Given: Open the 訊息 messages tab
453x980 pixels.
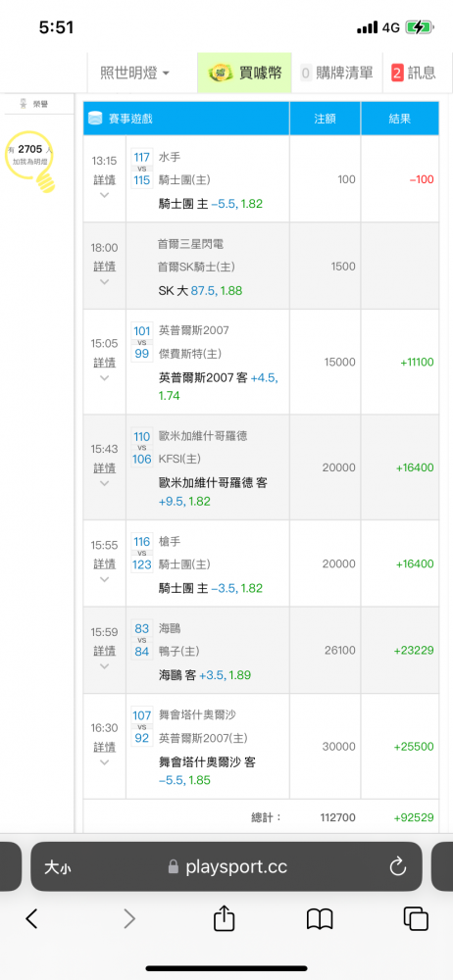Looking at the screenshot, I should point(414,73).
